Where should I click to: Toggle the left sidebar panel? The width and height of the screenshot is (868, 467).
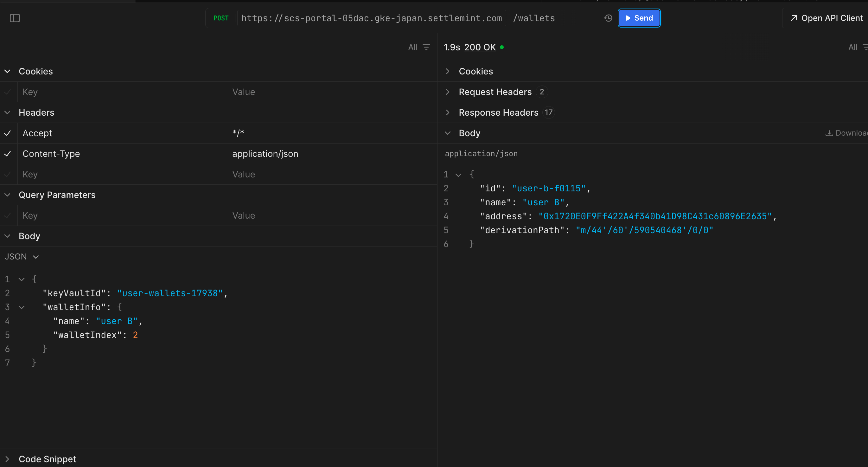[x=15, y=18]
